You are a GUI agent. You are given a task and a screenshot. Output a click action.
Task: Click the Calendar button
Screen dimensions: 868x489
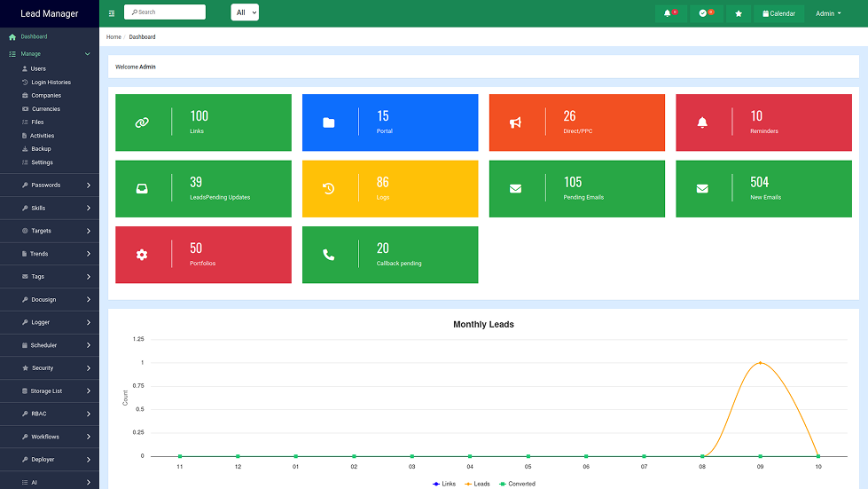(x=779, y=13)
